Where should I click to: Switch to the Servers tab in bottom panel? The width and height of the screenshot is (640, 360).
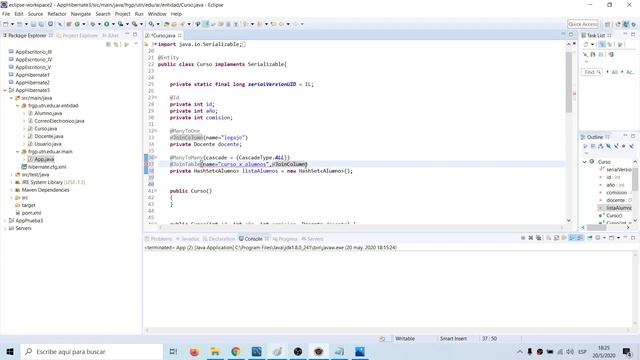(x=313, y=239)
